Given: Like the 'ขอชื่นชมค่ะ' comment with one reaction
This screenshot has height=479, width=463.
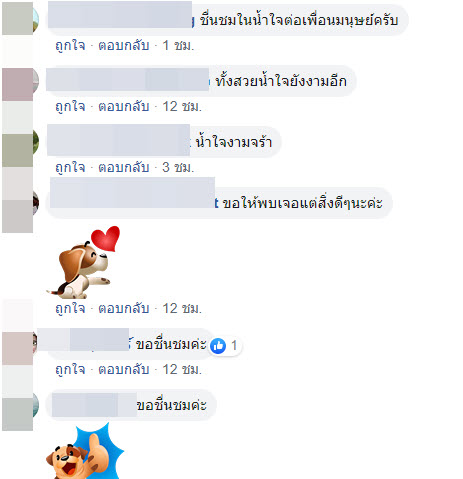Looking at the screenshot, I should (x=70, y=369).
